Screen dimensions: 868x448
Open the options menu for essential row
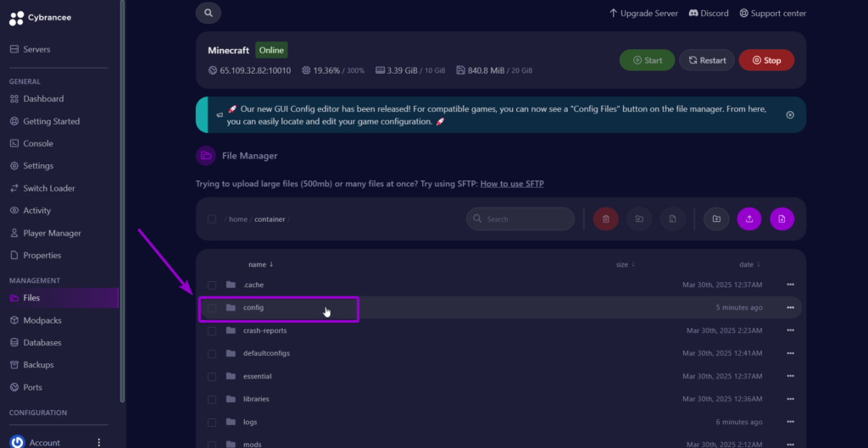point(790,377)
